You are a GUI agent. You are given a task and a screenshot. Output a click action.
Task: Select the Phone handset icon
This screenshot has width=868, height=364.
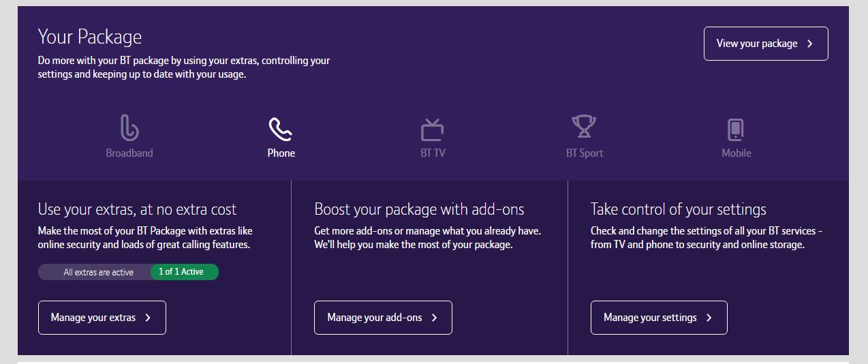coord(281,128)
